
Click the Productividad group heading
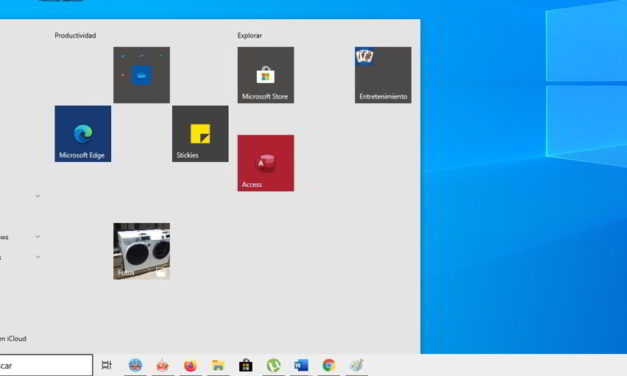click(x=75, y=36)
